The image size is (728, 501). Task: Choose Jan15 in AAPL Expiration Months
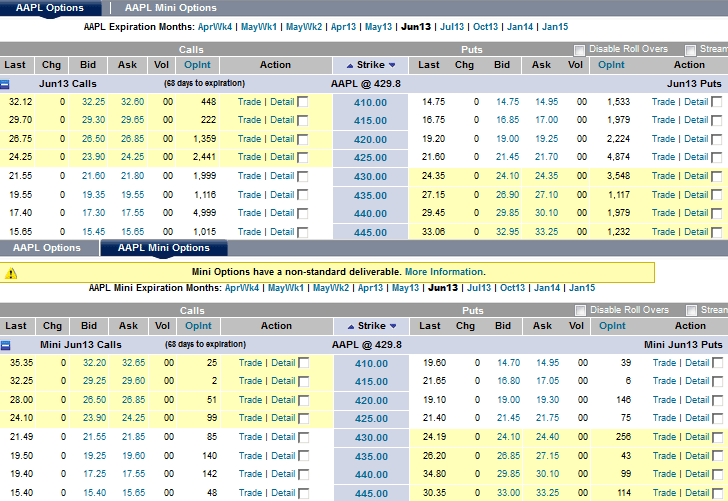click(555, 27)
